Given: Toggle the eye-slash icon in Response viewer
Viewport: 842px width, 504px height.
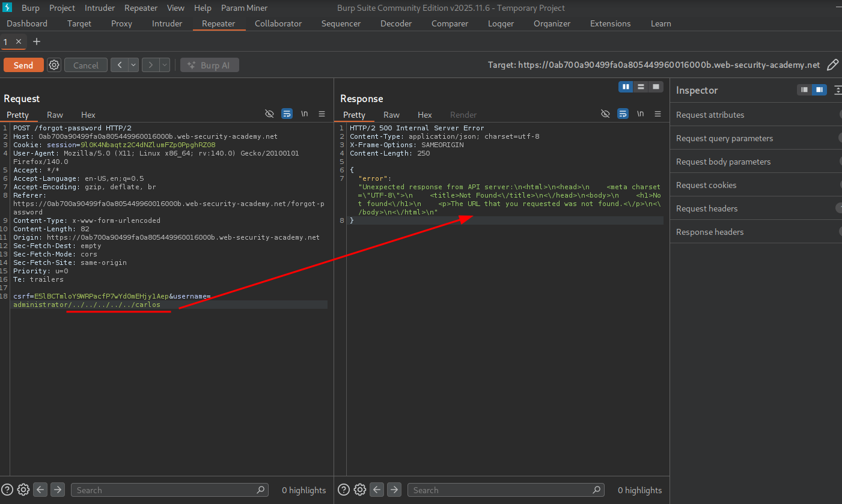Looking at the screenshot, I should pyautogui.click(x=606, y=114).
